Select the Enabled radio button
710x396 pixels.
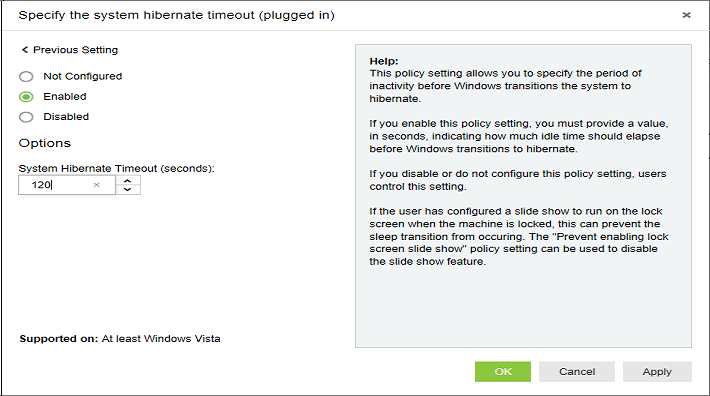(x=26, y=97)
